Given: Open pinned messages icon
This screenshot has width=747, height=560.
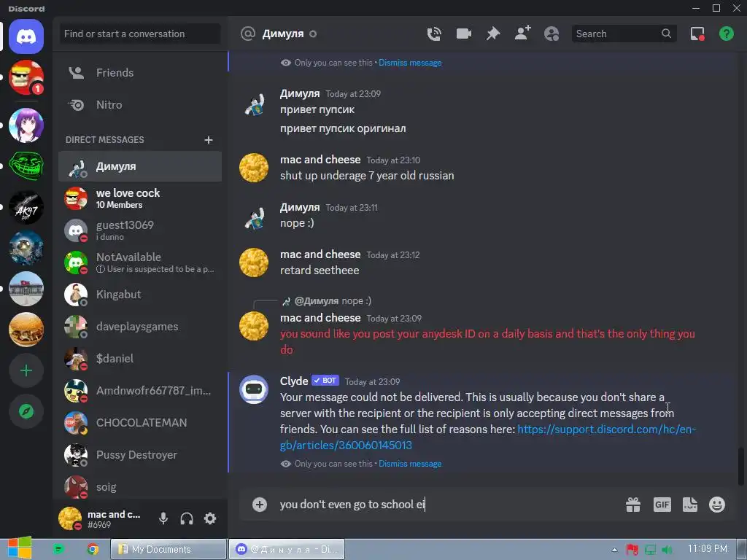Looking at the screenshot, I should [x=493, y=34].
